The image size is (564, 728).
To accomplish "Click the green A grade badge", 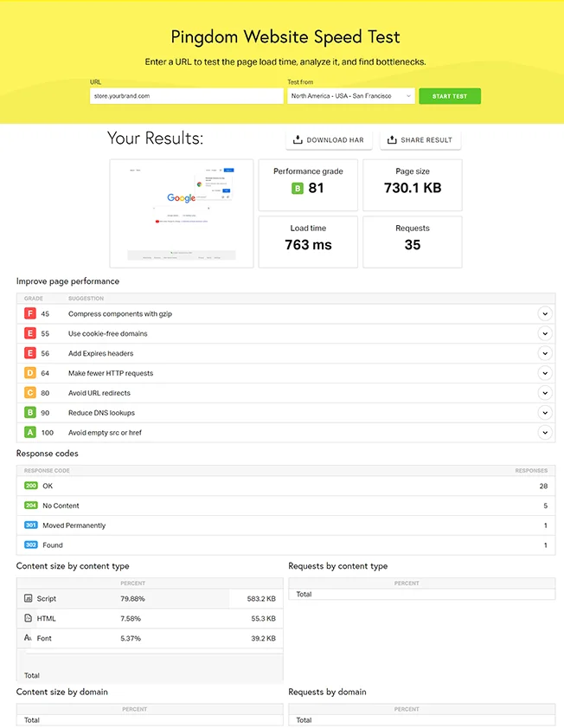I will point(30,432).
